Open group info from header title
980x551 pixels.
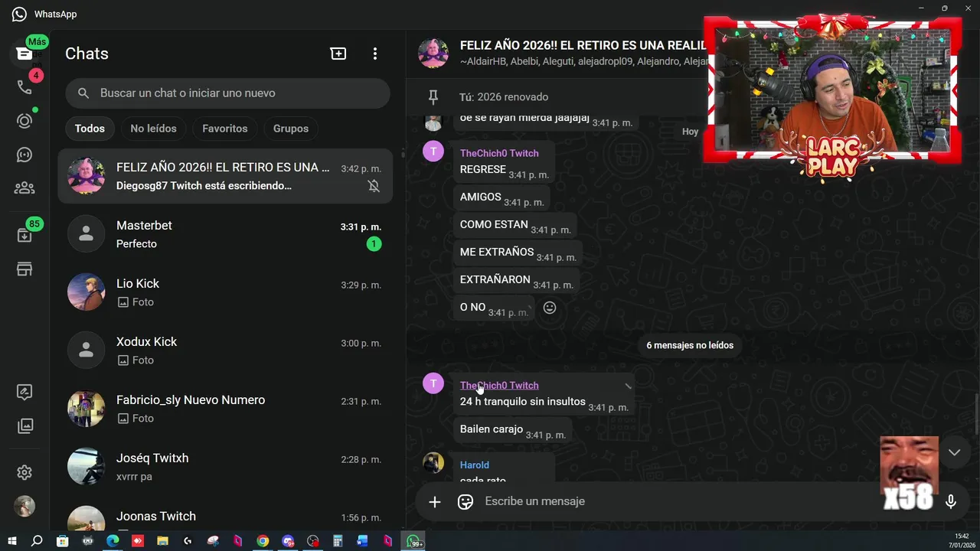(582, 45)
